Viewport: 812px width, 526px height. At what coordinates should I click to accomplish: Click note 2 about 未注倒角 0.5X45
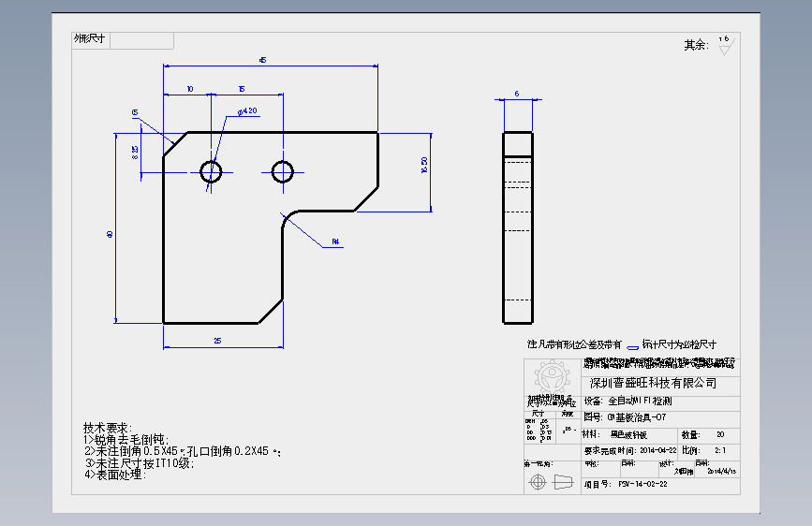[x=183, y=451]
